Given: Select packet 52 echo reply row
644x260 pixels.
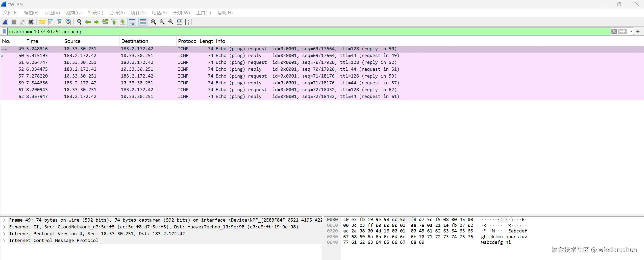Looking at the screenshot, I should point(322,69).
